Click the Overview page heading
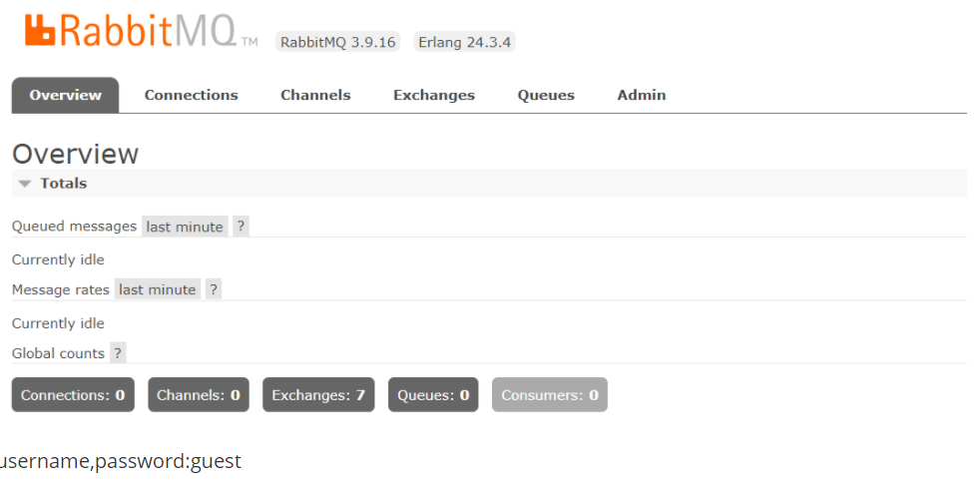Screen dimensions: 980x490 tap(76, 154)
